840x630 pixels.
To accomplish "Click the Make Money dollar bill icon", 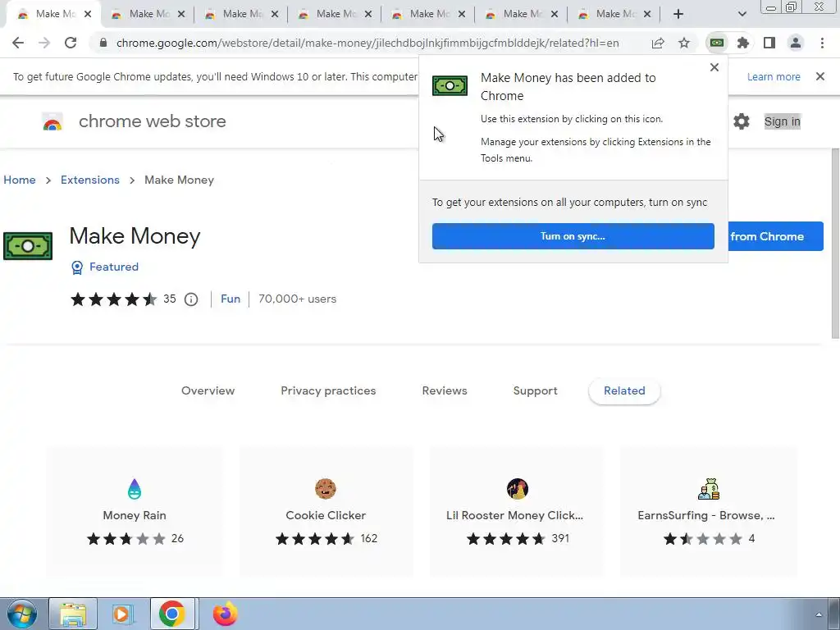I will 28,246.
